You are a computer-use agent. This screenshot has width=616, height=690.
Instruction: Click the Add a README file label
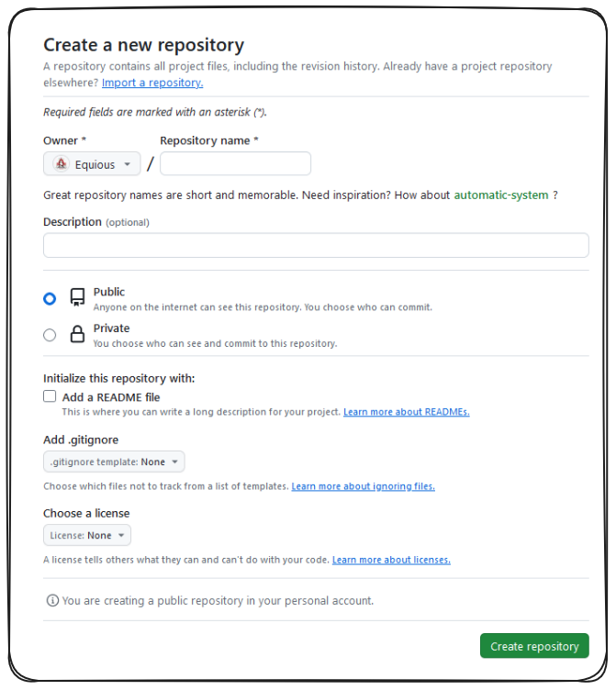(x=111, y=397)
